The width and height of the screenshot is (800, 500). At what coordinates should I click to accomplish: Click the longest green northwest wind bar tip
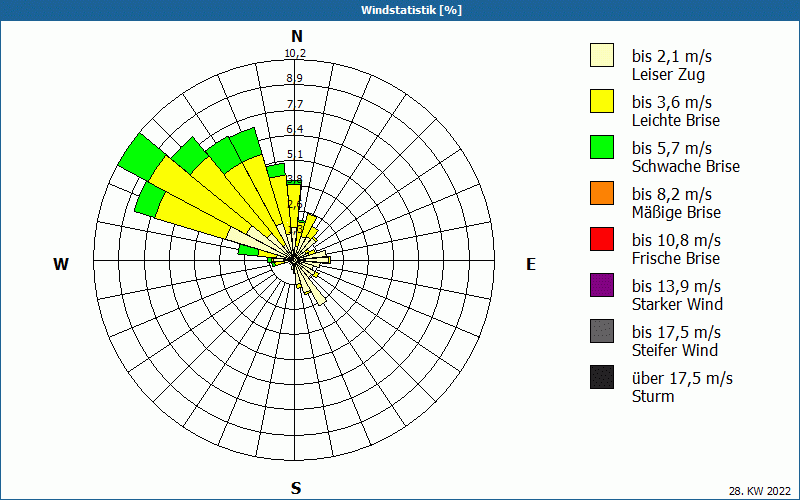(141, 157)
